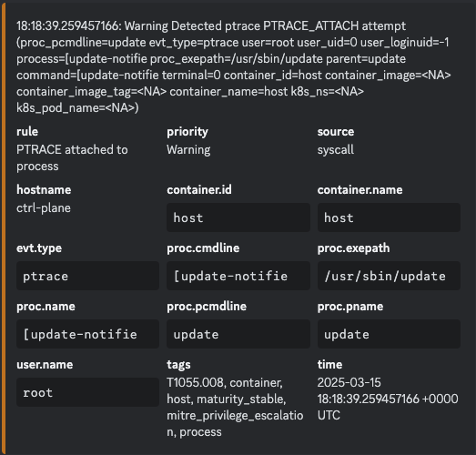This screenshot has width=476, height=455.
Task: Click the alert description paragraph text
Action: [233, 66]
